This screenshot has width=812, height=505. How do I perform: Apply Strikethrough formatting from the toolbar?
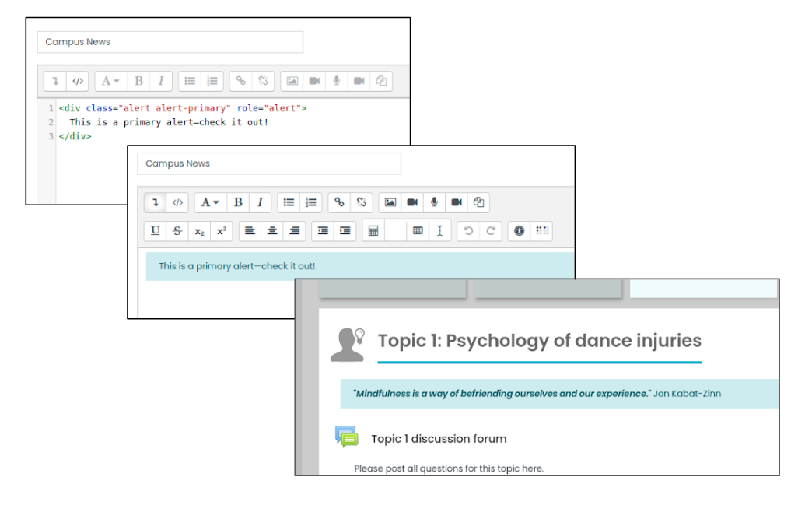177,231
